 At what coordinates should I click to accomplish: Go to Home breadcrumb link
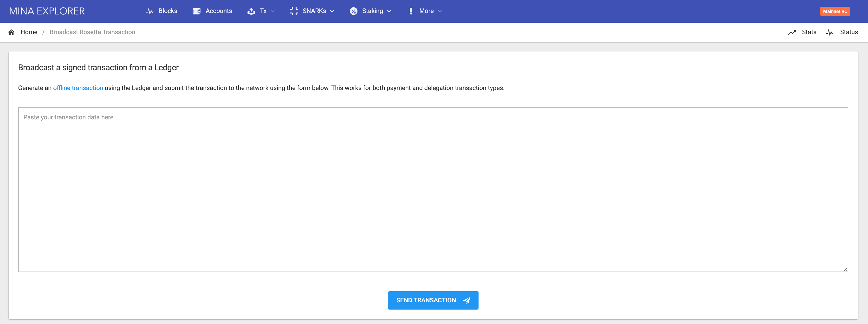pyautogui.click(x=29, y=32)
